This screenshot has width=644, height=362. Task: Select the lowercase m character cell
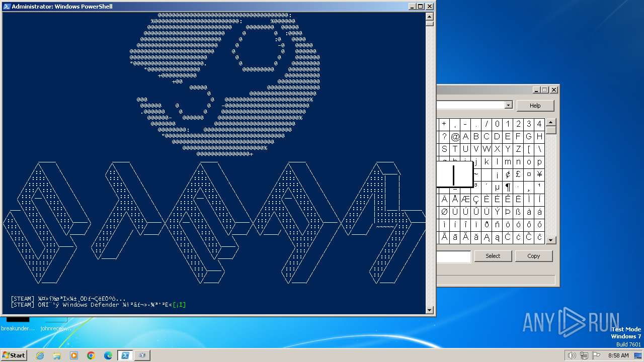(x=508, y=162)
